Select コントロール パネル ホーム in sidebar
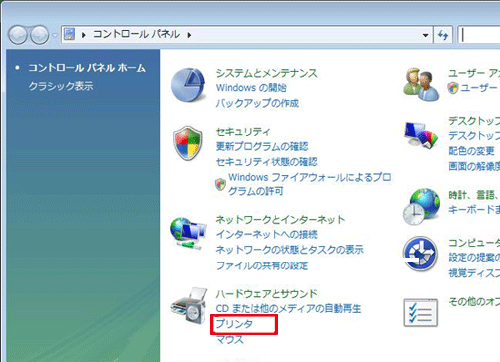Image resolution: width=500 pixels, height=362 pixels. pos(87,68)
